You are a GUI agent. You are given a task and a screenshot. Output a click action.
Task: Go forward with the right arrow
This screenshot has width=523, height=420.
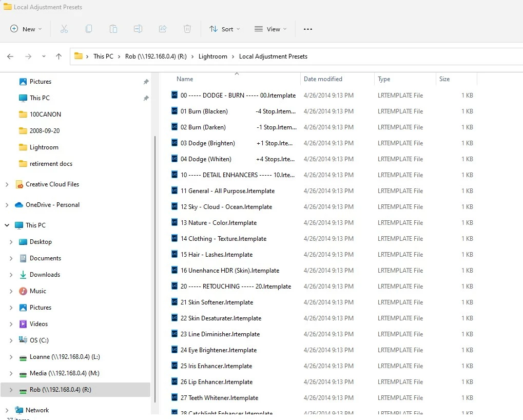[x=28, y=56]
